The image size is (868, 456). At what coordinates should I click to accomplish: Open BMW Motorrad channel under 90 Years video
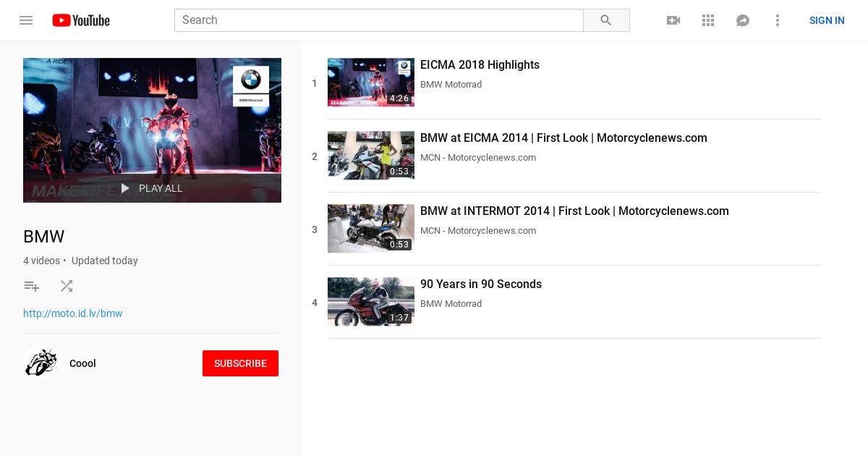(451, 304)
